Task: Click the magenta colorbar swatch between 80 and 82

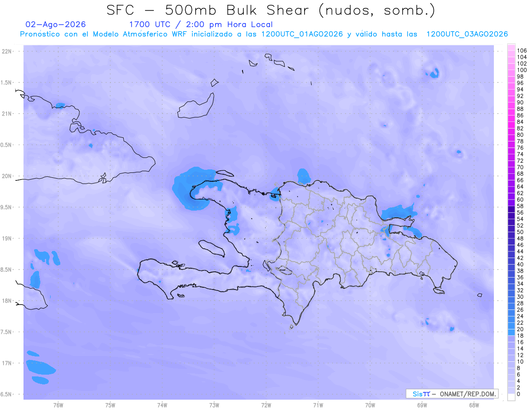Action: [511, 132]
